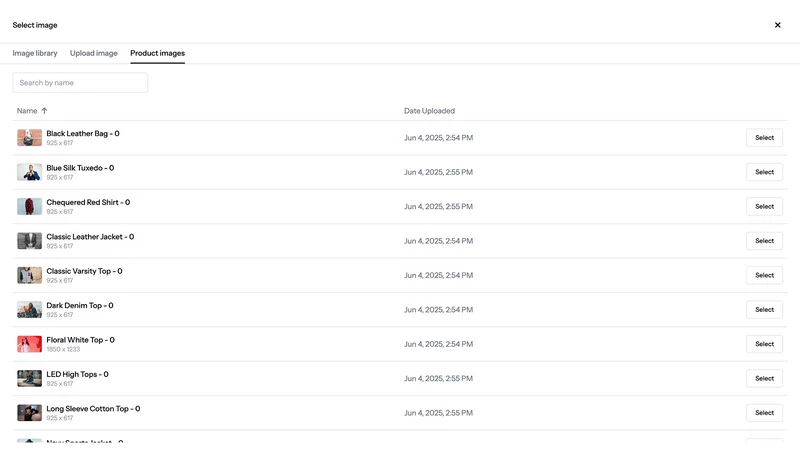Viewport: 800px width, 450px height.
Task: Select the LED High Tops image
Action: (x=764, y=379)
